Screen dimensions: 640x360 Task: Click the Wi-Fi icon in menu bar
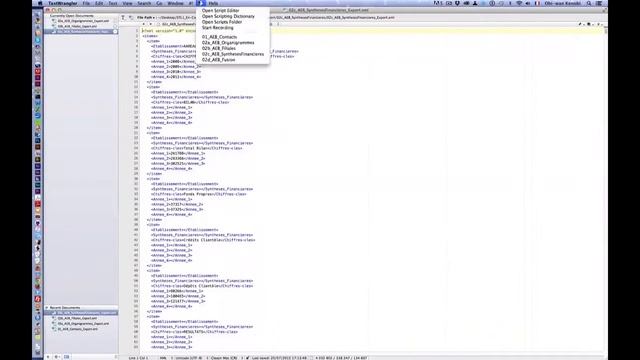(x=519, y=3)
